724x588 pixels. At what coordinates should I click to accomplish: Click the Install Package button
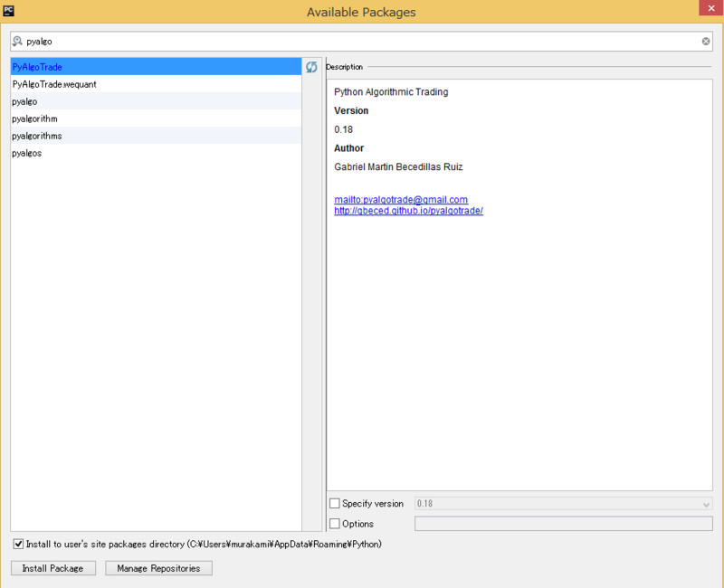click(x=52, y=568)
